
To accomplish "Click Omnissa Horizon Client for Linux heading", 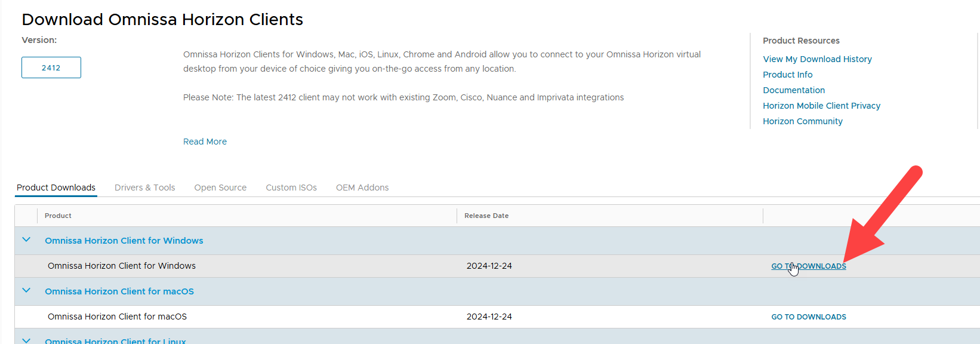I will click(x=115, y=340).
